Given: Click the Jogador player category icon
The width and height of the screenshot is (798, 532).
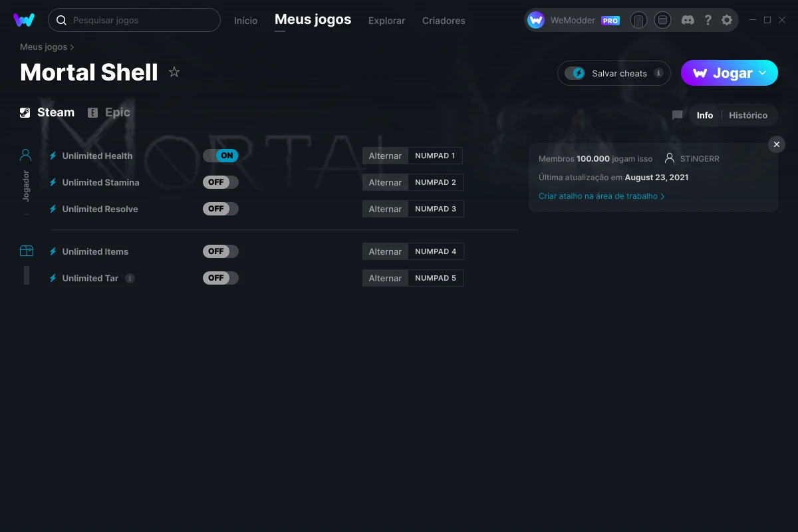Looking at the screenshot, I should tap(26, 156).
